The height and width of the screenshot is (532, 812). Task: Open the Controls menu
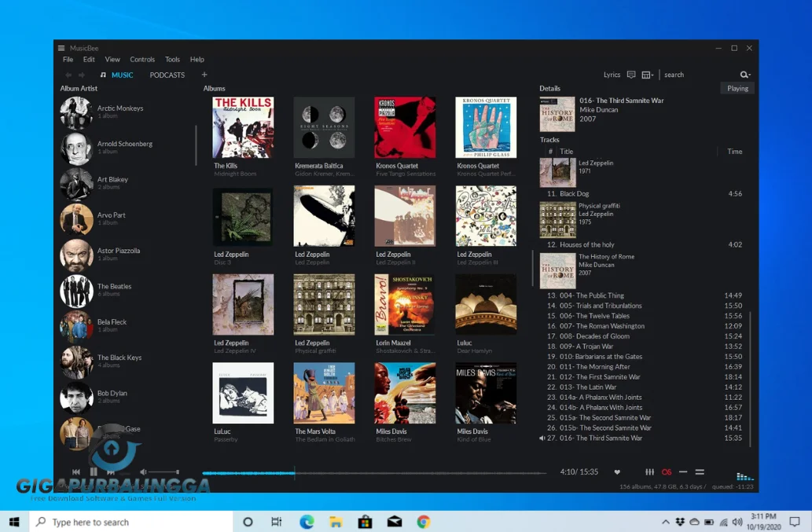click(x=142, y=59)
